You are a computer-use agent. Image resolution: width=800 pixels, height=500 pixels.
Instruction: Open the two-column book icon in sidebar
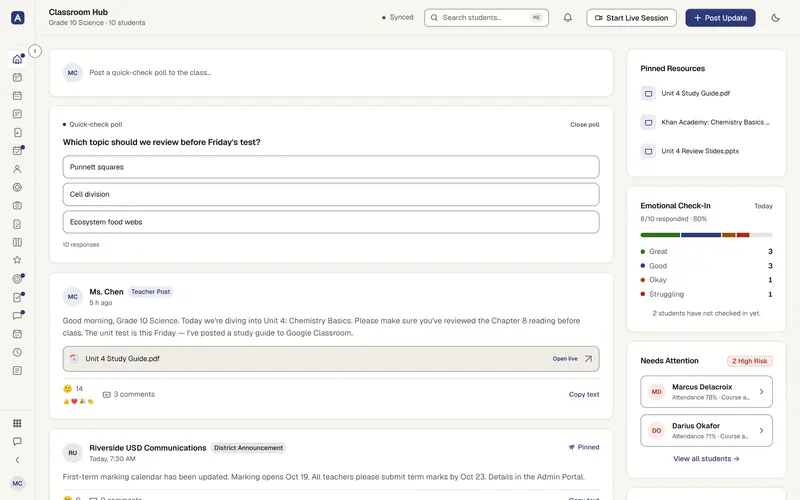point(17,242)
